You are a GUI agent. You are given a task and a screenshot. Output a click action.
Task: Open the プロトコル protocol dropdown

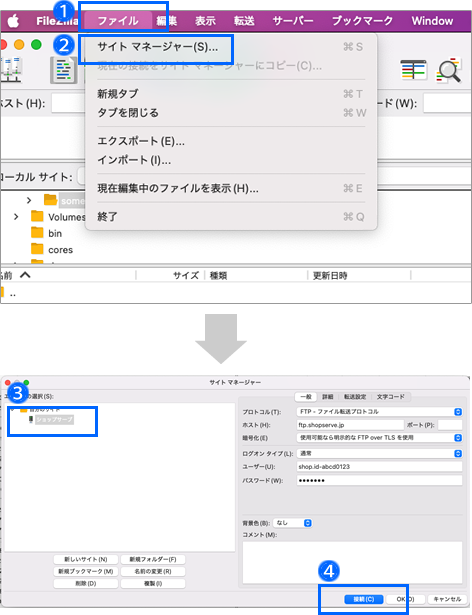[379, 412]
